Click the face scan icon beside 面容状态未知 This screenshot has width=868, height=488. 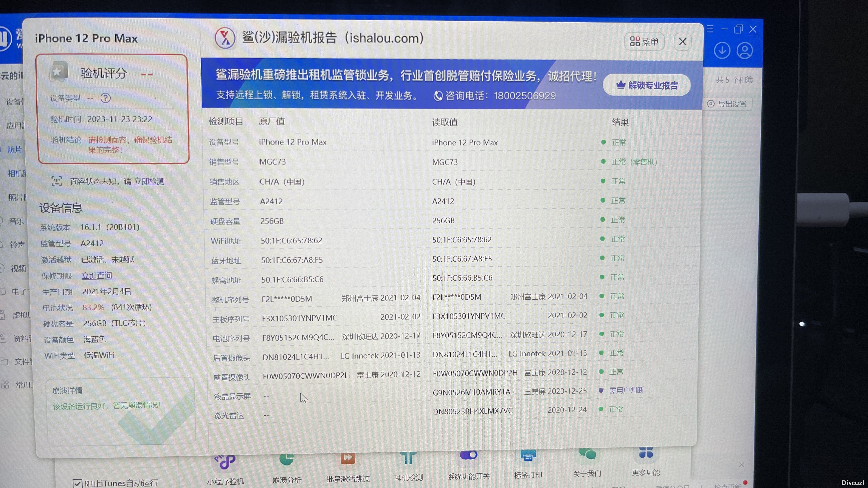57,181
